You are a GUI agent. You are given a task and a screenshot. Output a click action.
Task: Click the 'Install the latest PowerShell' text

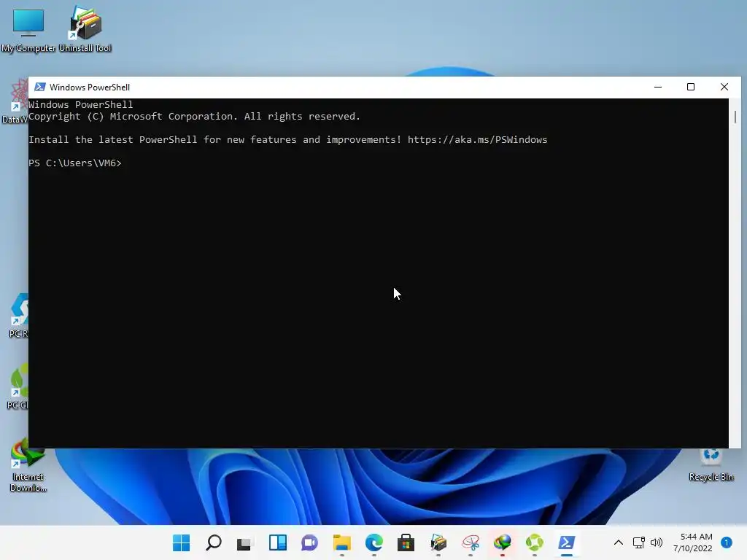(x=113, y=139)
